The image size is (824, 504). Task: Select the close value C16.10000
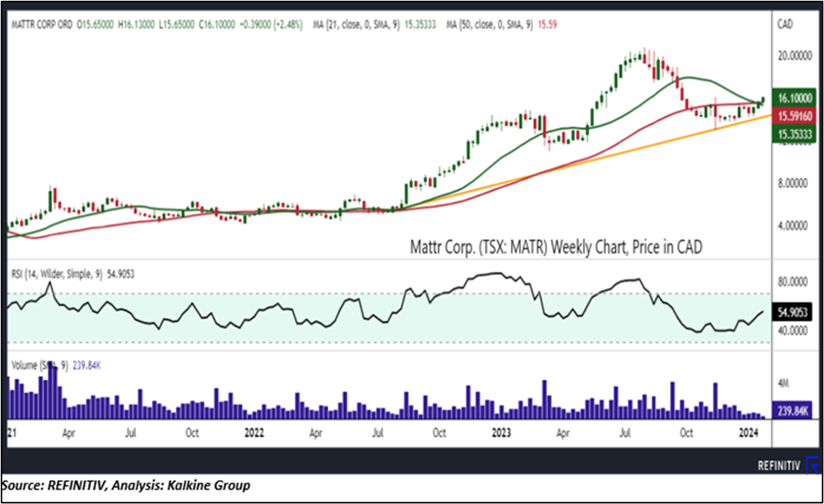217,25
